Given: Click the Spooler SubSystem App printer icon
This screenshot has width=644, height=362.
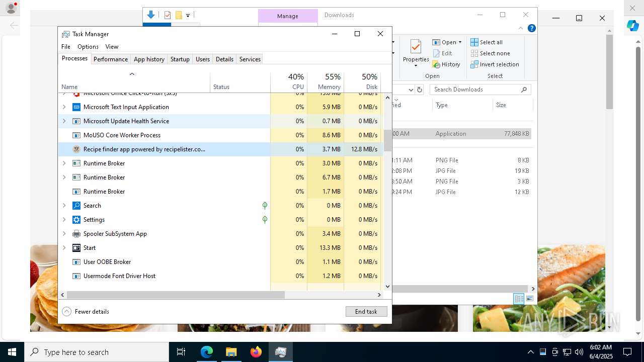Looking at the screenshot, I should point(76,234).
